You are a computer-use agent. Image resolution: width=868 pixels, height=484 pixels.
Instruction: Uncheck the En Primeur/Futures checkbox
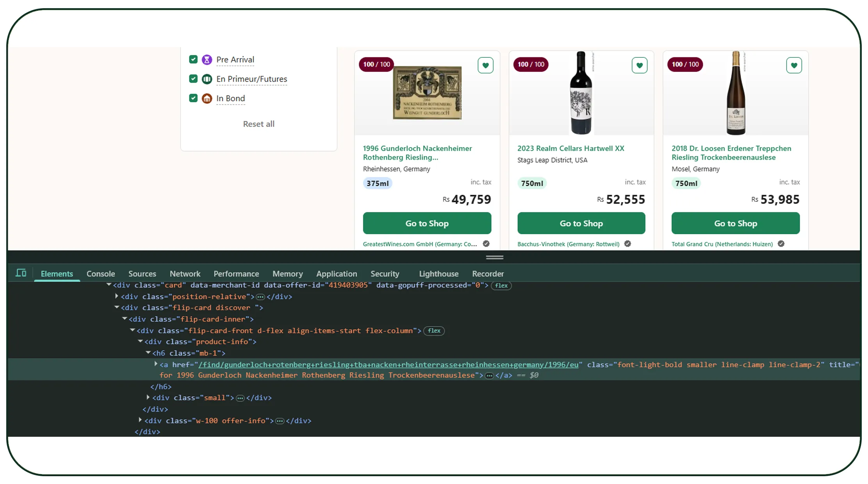point(193,79)
